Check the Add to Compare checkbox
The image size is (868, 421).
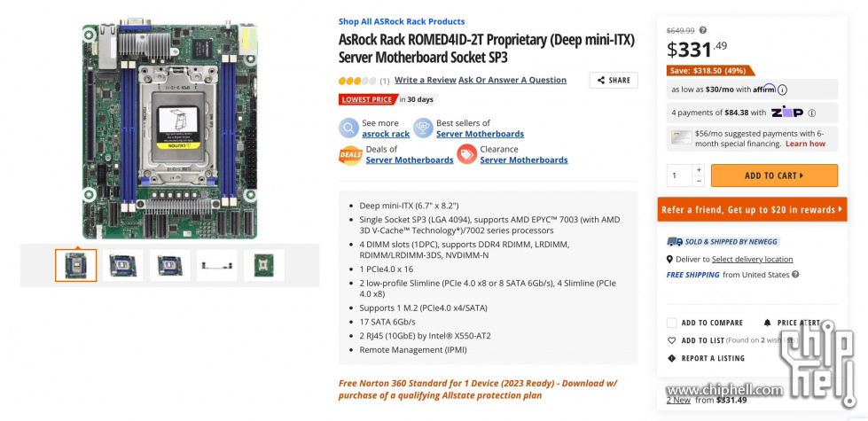click(671, 323)
